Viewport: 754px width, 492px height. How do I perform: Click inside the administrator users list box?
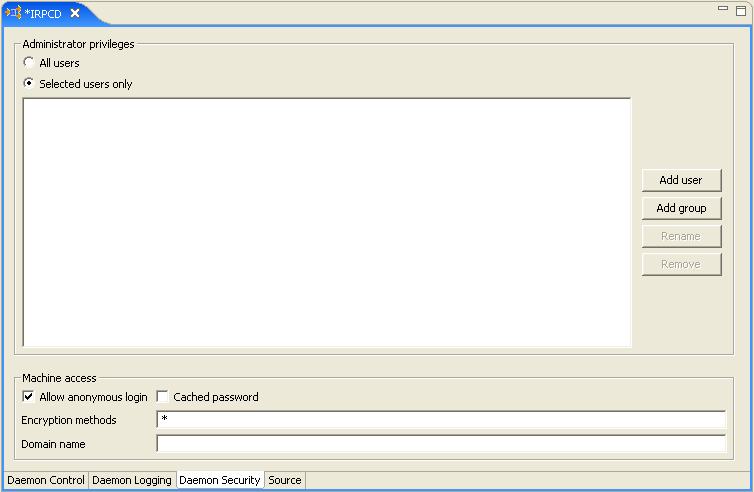click(x=326, y=222)
